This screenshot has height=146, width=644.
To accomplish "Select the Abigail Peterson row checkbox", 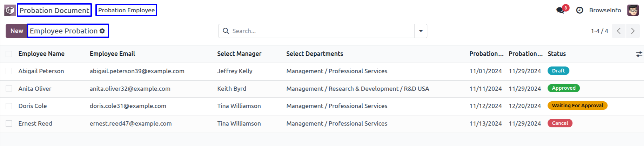I will coord(9,71).
